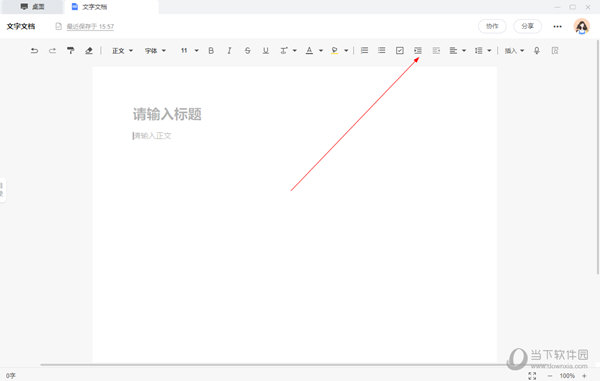This screenshot has height=381, width=600.
Task: Click the 最近保存于 15:57 save link
Action: 90,26
